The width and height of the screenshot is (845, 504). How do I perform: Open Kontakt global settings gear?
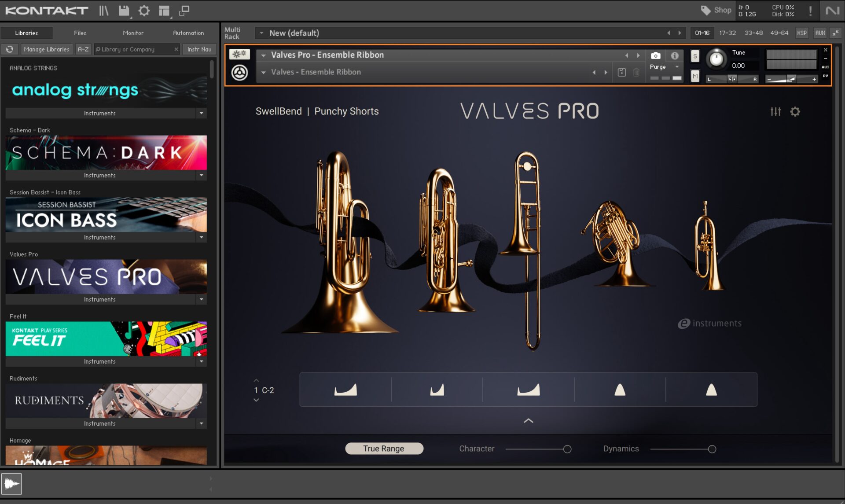coord(144,11)
